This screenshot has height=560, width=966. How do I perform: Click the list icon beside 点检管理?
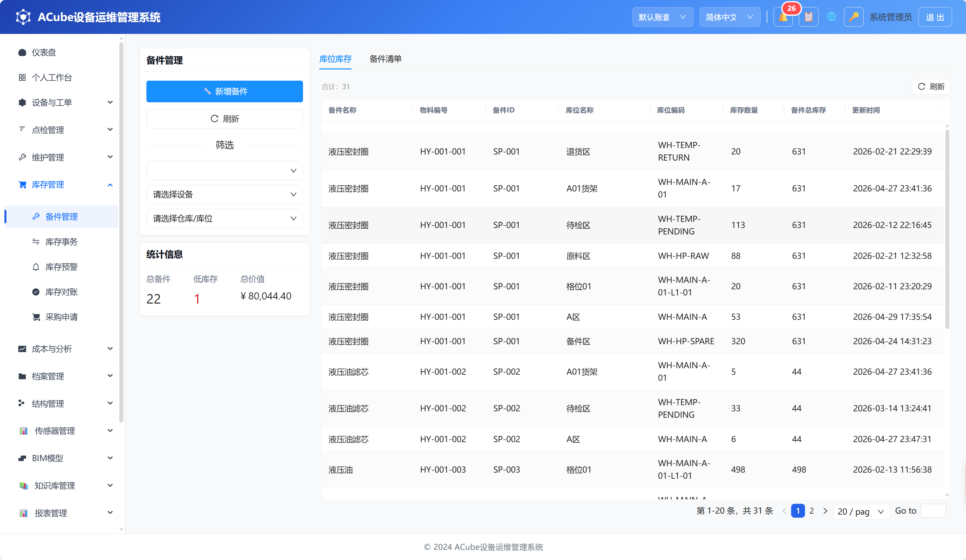pyautogui.click(x=22, y=129)
